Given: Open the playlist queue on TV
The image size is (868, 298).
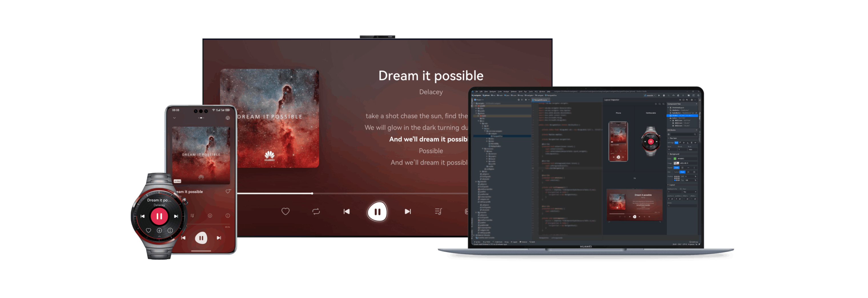Looking at the screenshot, I should [438, 212].
